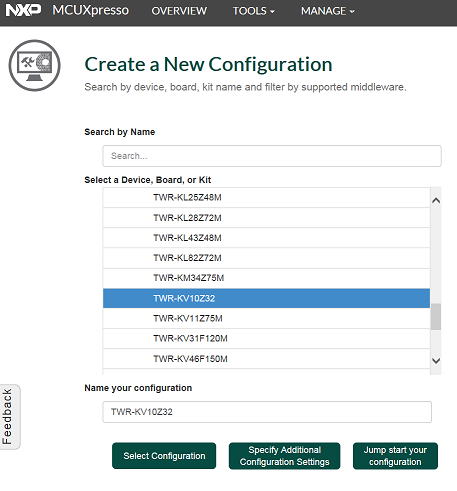Screen dimensions: 457x491
Task: Click the Select Configuration button
Action: coord(164,456)
